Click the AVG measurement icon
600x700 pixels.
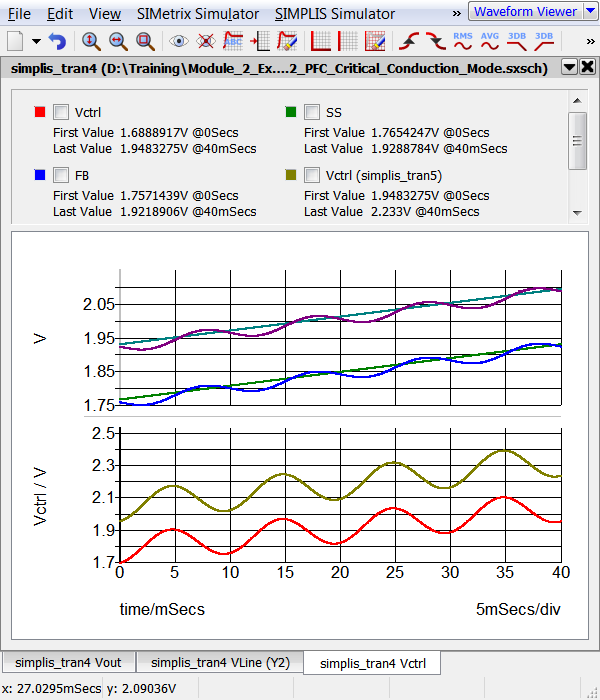[490, 41]
